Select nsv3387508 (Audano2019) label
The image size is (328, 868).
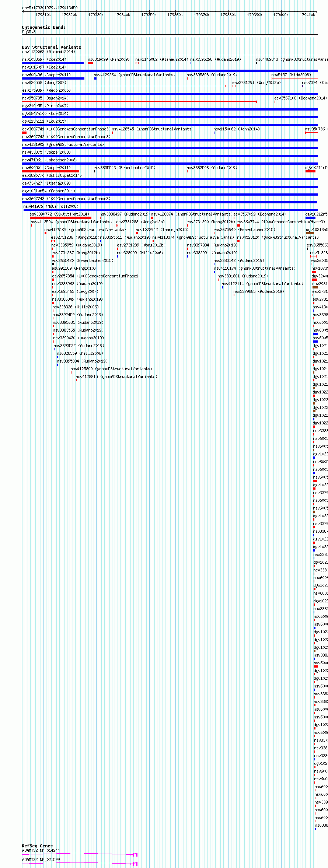pos(212,168)
